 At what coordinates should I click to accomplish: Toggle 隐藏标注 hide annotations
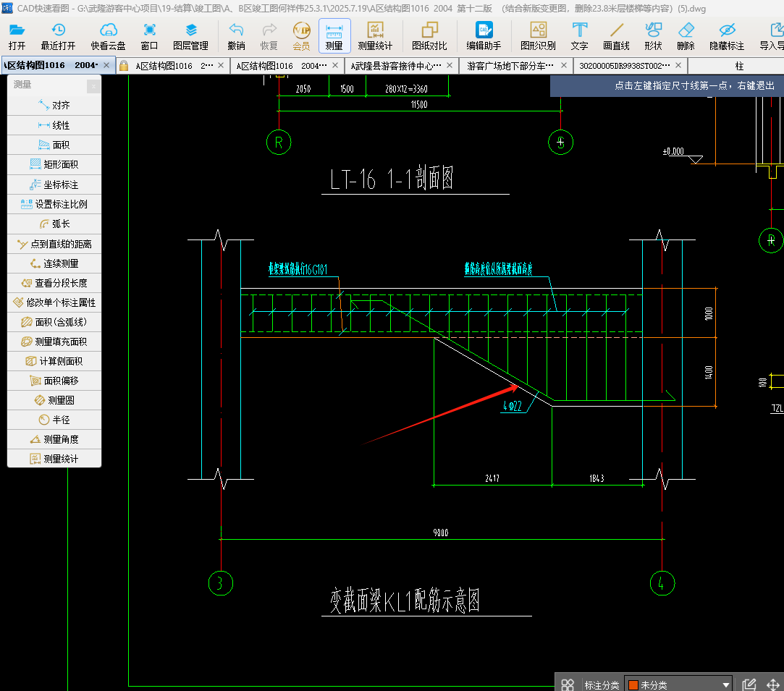click(727, 36)
